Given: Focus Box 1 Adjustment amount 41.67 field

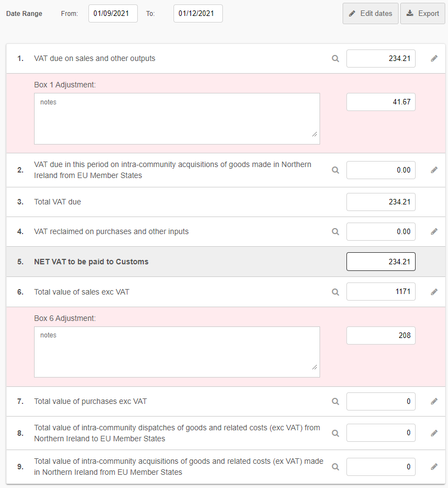Looking at the screenshot, I should [x=380, y=102].
